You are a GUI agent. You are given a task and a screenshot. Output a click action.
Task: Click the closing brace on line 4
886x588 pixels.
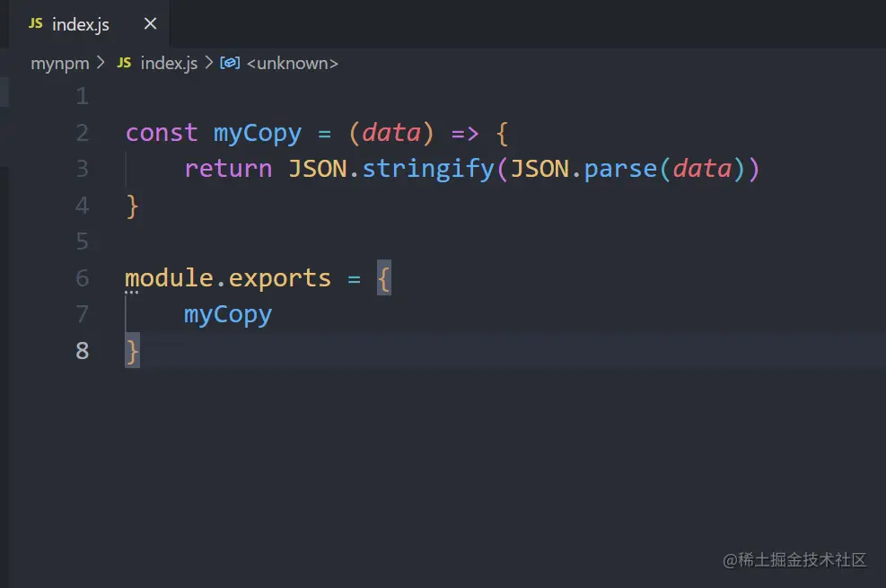coord(132,206)
